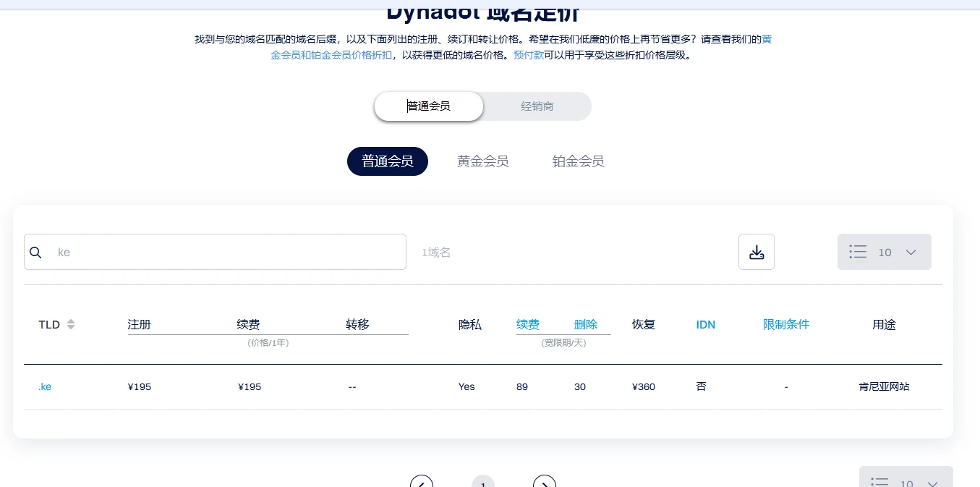The height and width of the screenshot is (487, 980).
Task: Click the IDN column header link
Action: pyautogui.click(x=705, y=325)
